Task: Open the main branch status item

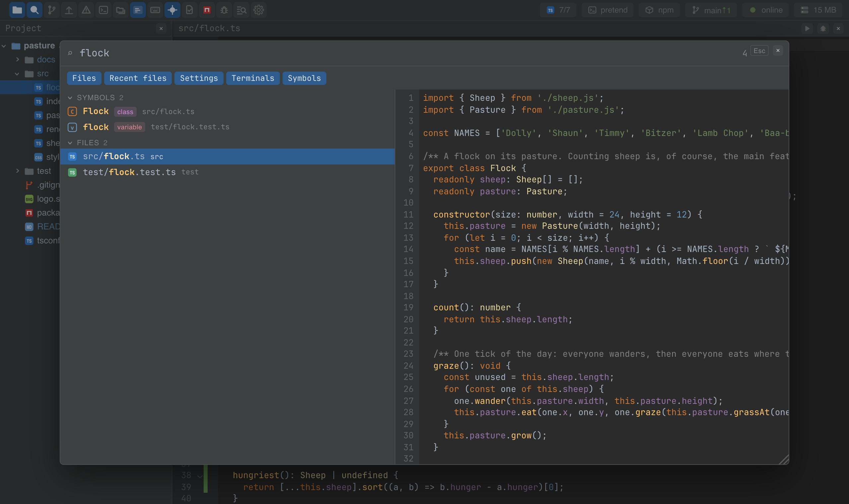Action: (x=711, y=10)
